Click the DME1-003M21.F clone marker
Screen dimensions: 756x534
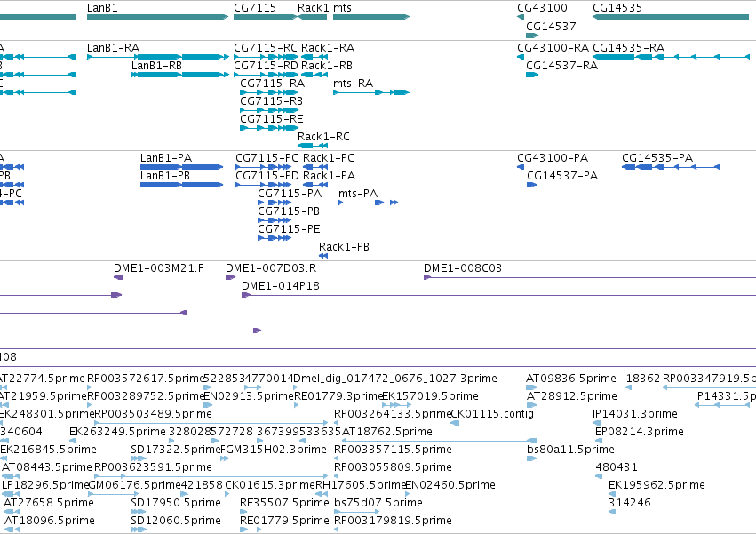point(118,277)
